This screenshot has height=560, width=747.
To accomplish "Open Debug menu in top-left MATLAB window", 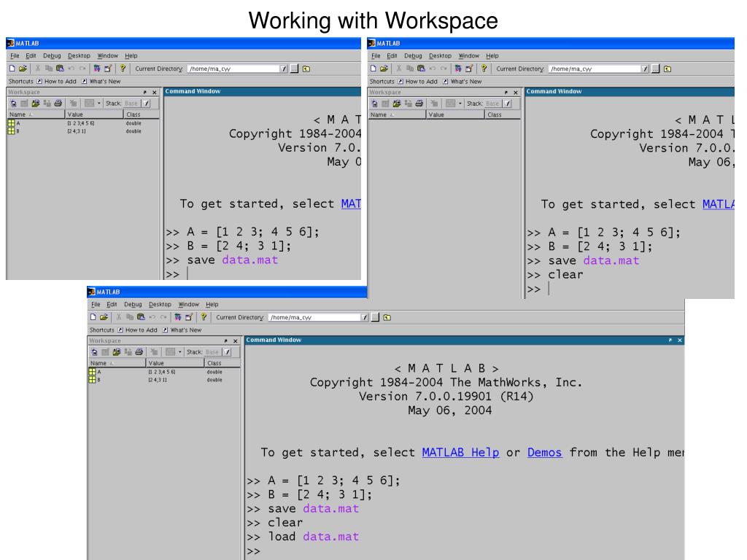I will coord(52,55).
